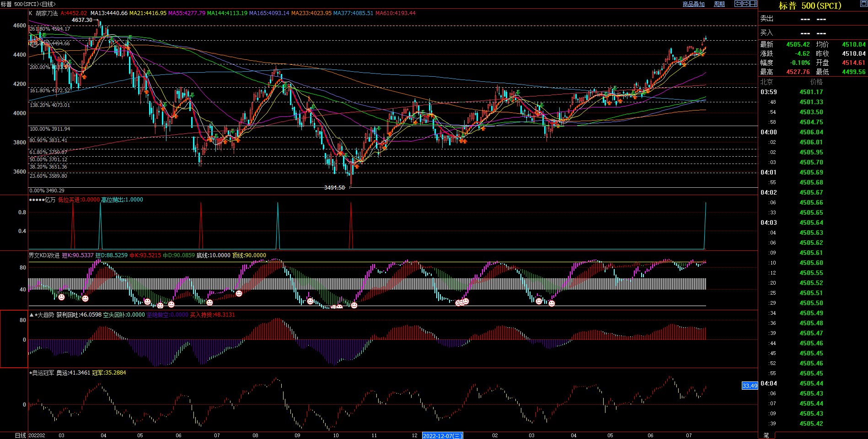
Task: Click the blue 33.49 value marker
Action: point(750,386)
